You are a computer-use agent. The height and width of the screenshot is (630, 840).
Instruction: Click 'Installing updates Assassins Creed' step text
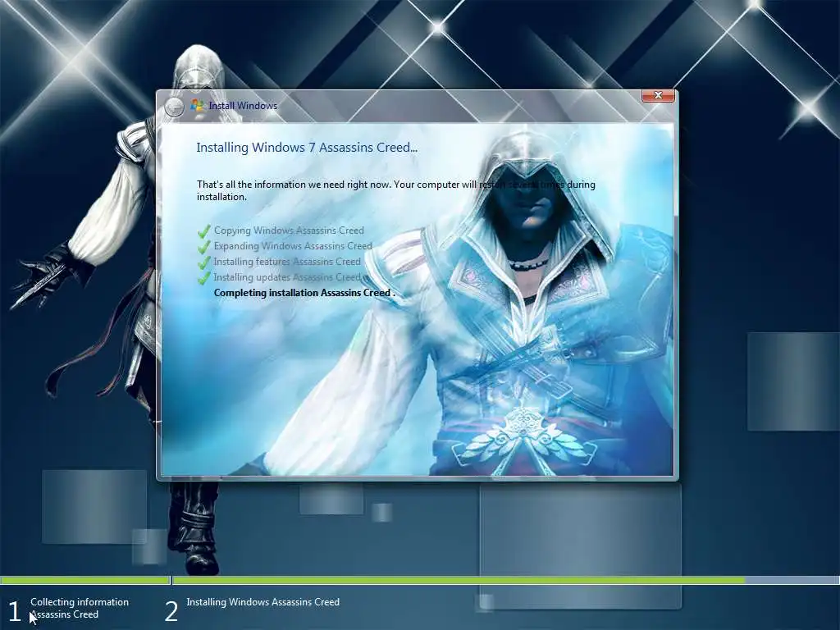click(287, 277)
